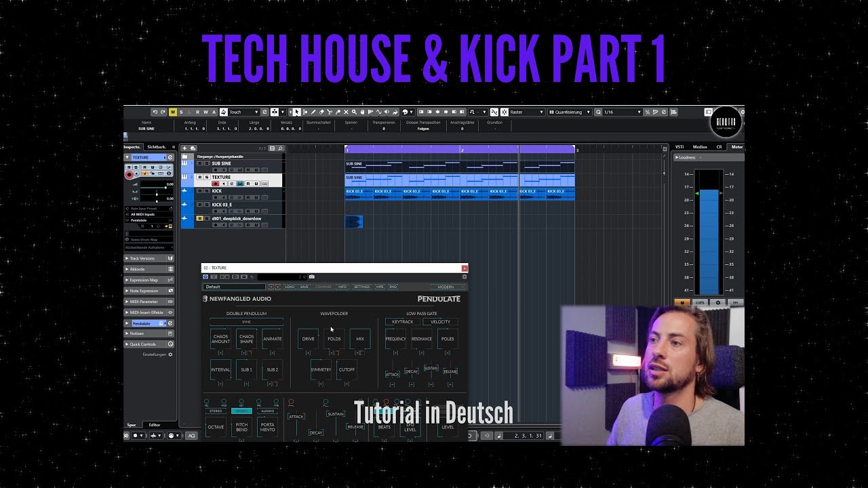
Task: Toggle LEGATO mode in Pendulate
Action: pos(241,411)
